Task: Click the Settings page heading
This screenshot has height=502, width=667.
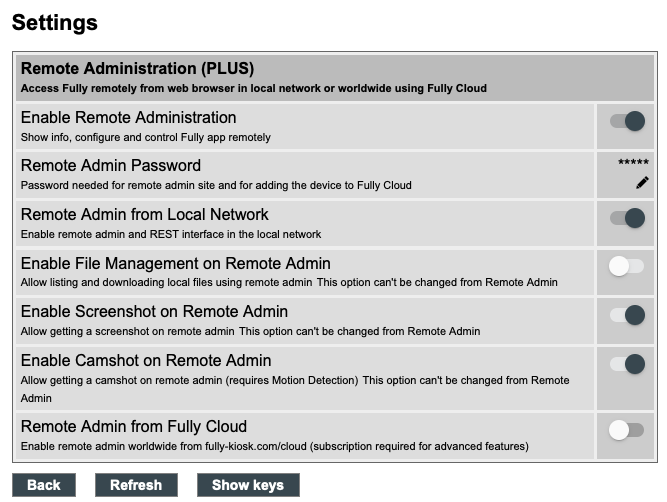Action: 55,22
